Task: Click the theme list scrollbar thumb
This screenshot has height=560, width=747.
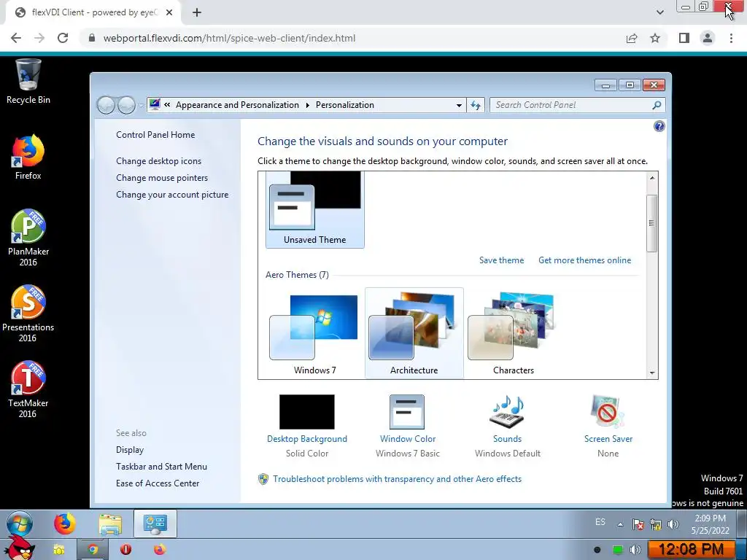Action: 651,223
